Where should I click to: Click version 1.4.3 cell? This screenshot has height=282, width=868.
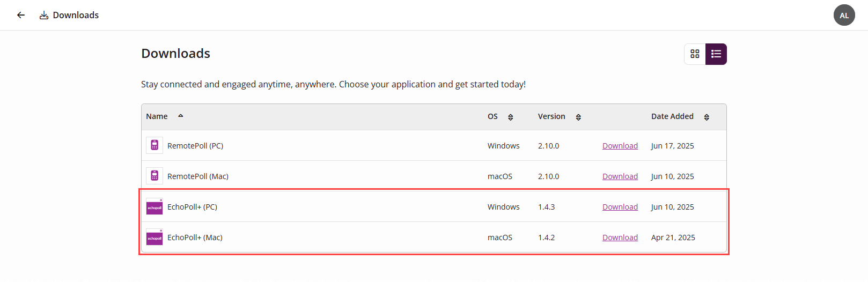pos(546,207)
